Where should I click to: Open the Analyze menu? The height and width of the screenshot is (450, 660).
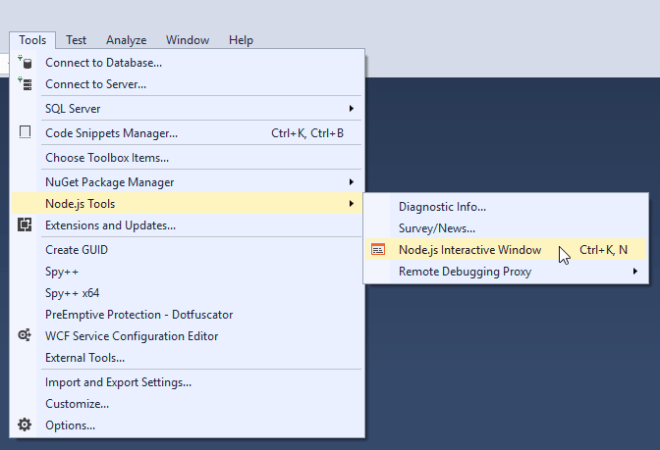[126, 40]
